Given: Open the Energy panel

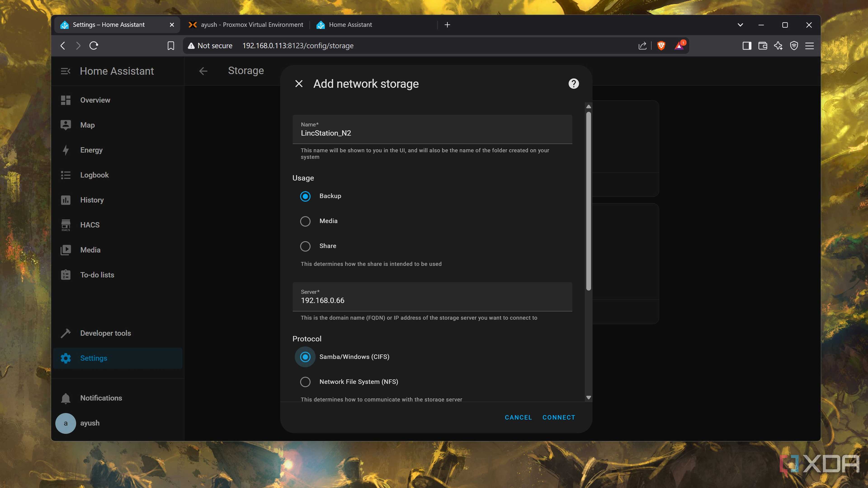Looking at the screenshot, I should click(118, 150).
